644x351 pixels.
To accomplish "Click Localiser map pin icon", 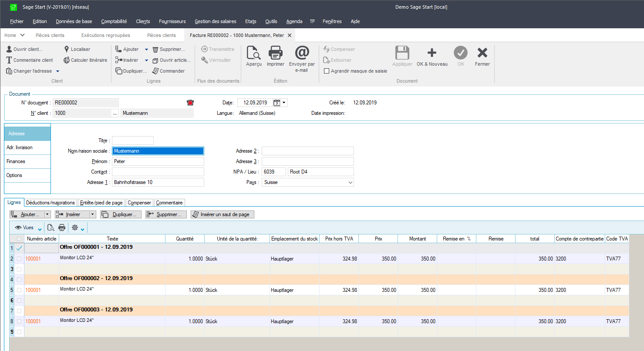I will pyautogui.click(x=67, y=49).
